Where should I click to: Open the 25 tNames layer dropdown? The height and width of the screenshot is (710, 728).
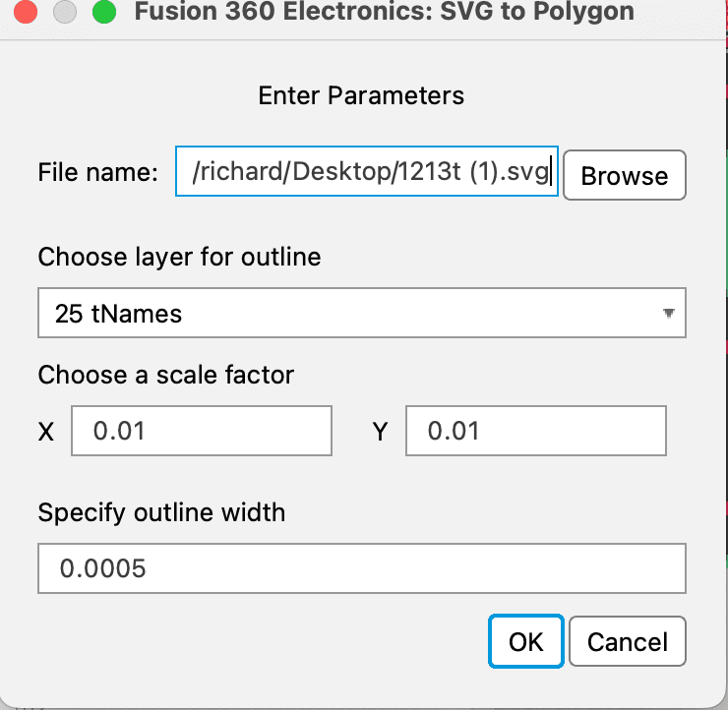coord(362,313)
